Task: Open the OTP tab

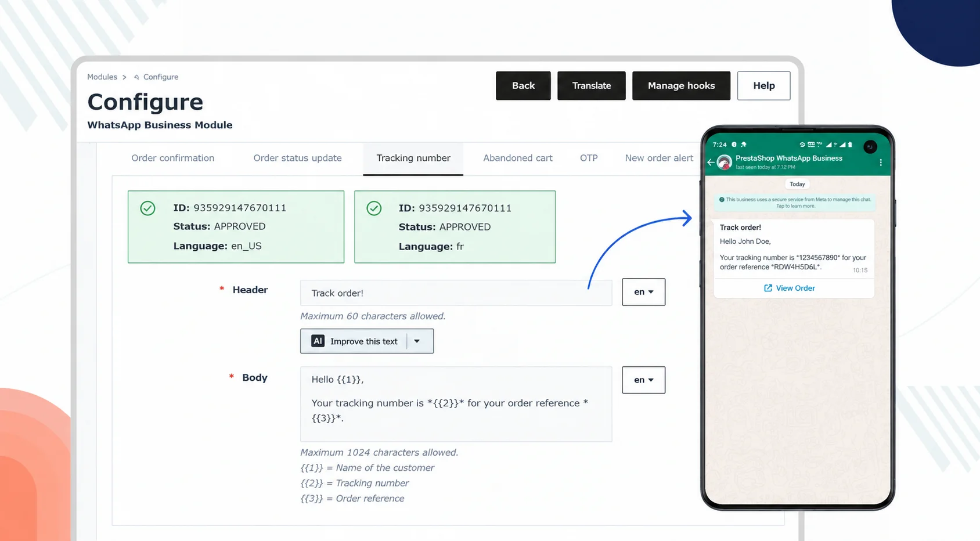Action: 589,158
